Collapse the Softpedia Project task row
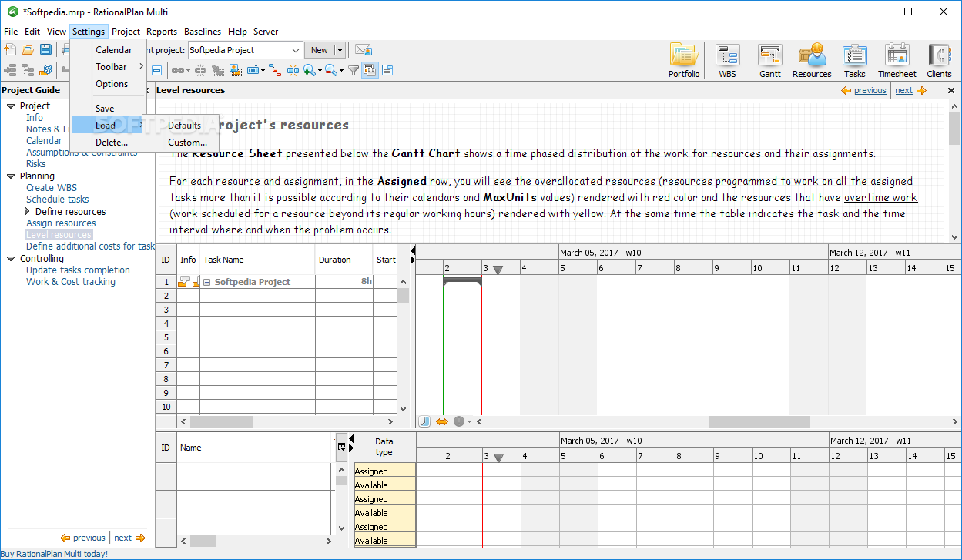The width and height of the screenshot is (962, 560). [206, 282]
